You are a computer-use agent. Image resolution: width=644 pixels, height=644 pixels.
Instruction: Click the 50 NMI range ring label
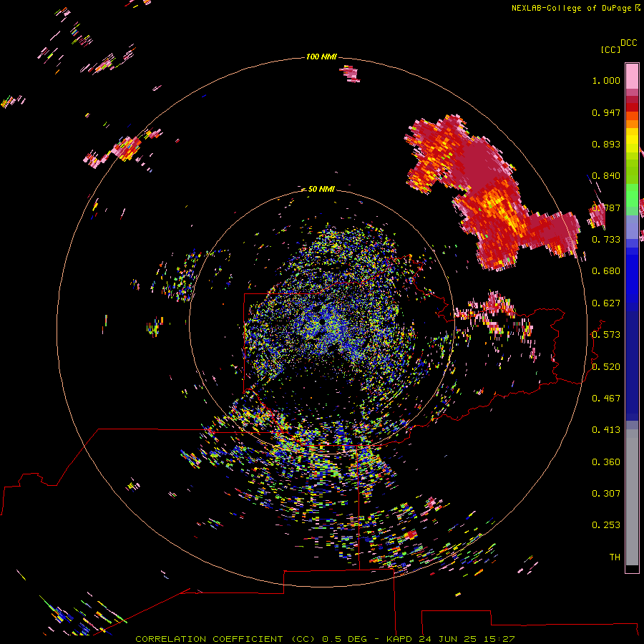(x=321, y=189)
